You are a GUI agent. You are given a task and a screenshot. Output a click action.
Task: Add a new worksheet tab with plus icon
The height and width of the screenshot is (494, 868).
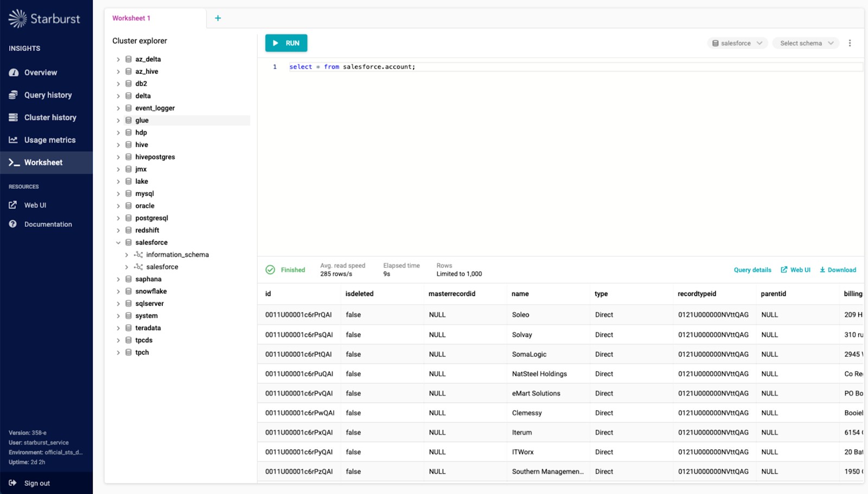[x=218, y=18]
